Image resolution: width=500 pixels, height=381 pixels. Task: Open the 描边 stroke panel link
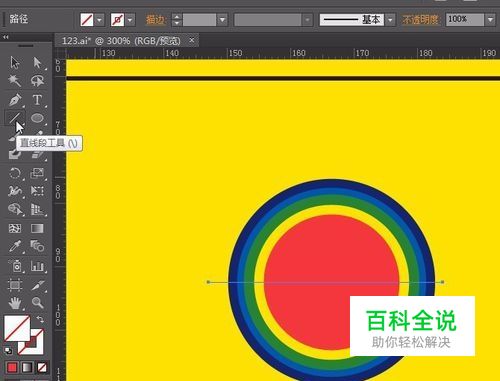click(x=156, y=20)
